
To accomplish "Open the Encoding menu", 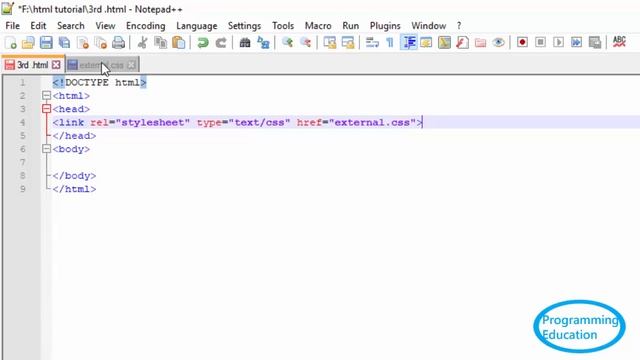I will pos(146,26).
